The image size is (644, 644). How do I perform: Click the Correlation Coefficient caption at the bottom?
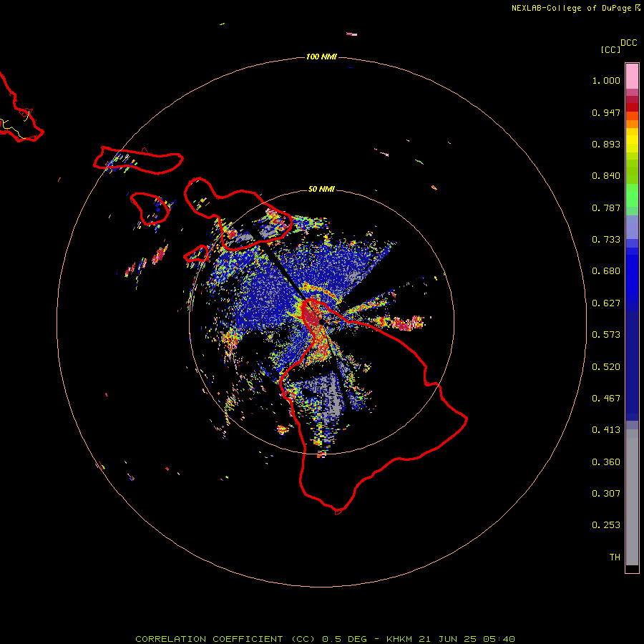(325, 639)
